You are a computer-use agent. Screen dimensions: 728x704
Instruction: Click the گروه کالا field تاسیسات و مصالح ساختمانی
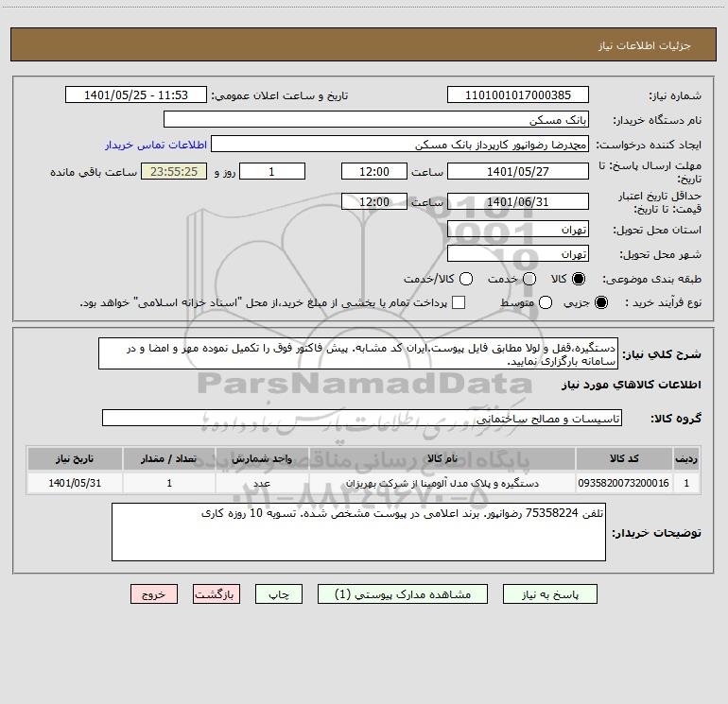point(362,418)
